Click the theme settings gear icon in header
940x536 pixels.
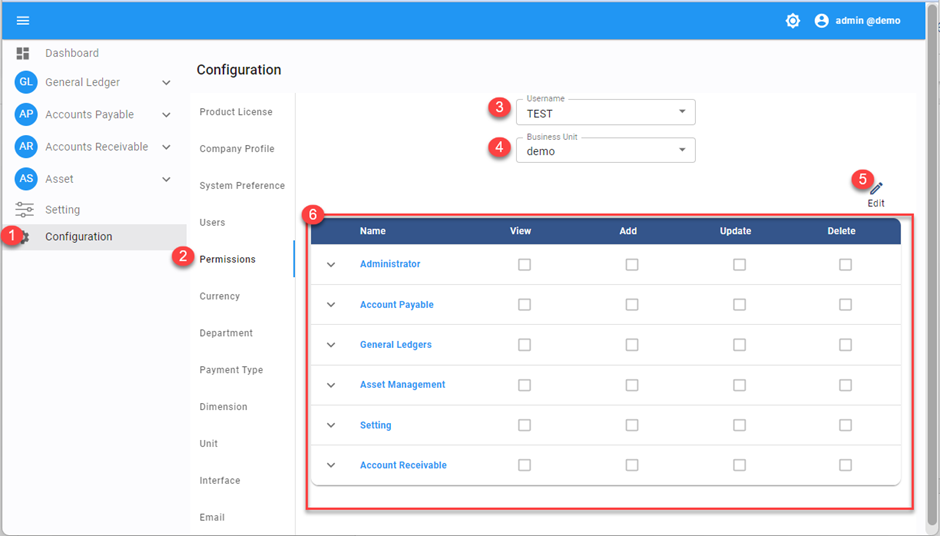tap(792, 21)
